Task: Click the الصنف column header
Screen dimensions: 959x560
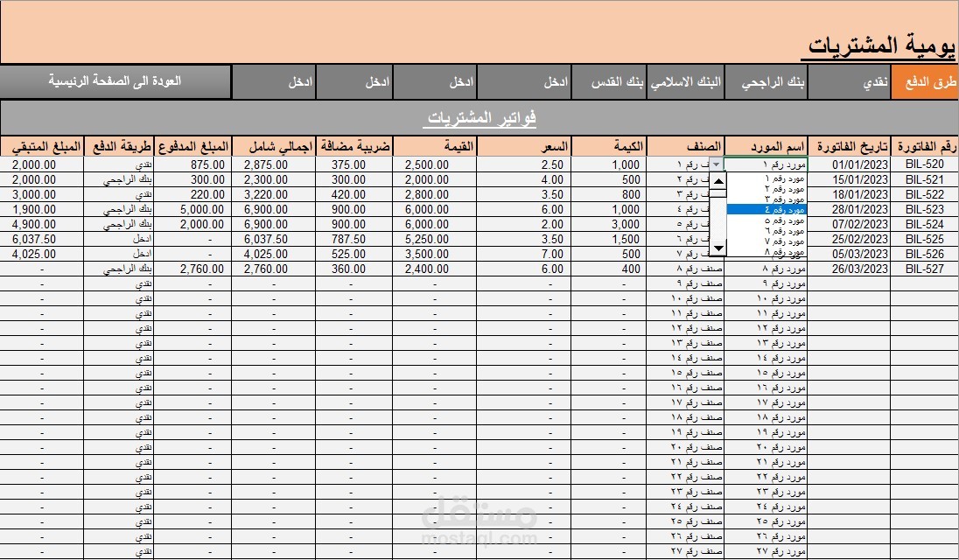Action: [x=686, y=147]
